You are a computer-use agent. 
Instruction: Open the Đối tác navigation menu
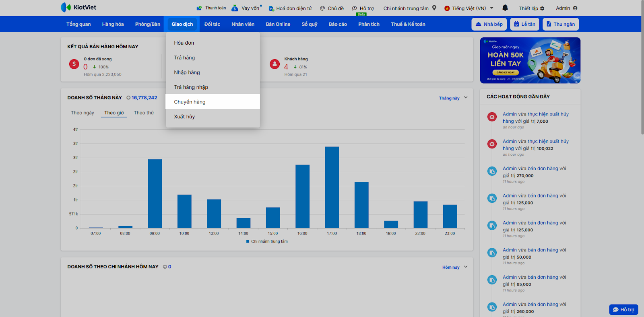212,24
